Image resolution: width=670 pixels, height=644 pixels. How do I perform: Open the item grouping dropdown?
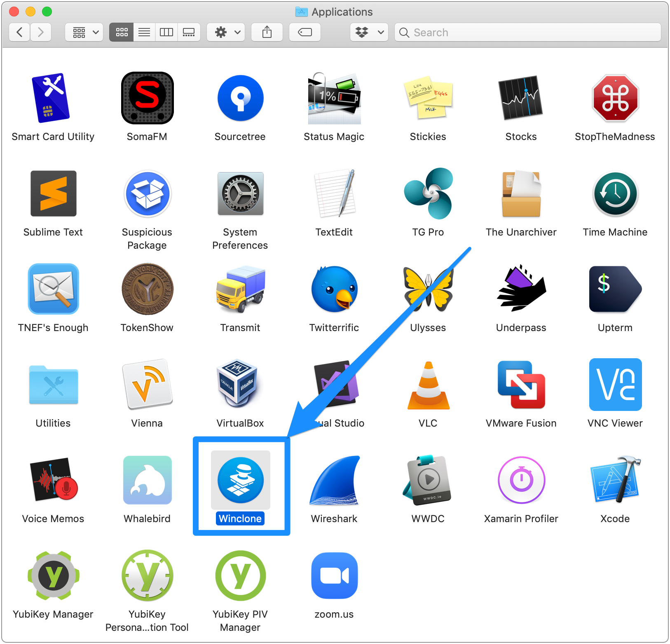pyautogui.click(x=84, y=32)
